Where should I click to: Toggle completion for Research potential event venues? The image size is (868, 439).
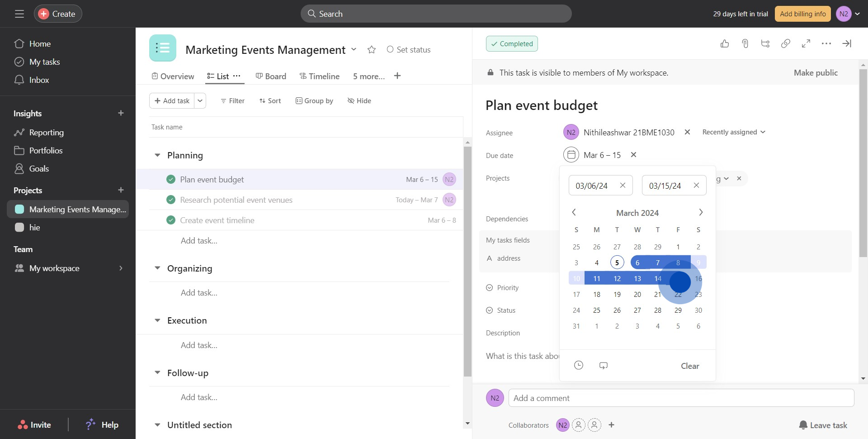(x=171, y=200)
